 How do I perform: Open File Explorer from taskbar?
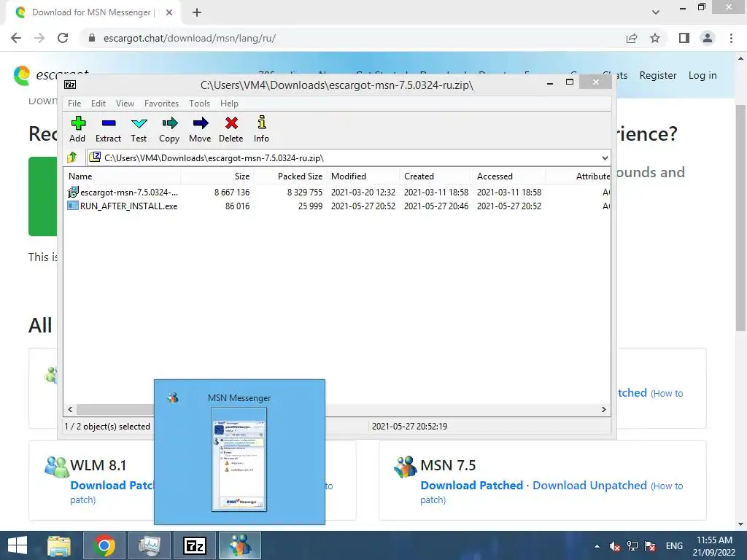pos(59,545)
